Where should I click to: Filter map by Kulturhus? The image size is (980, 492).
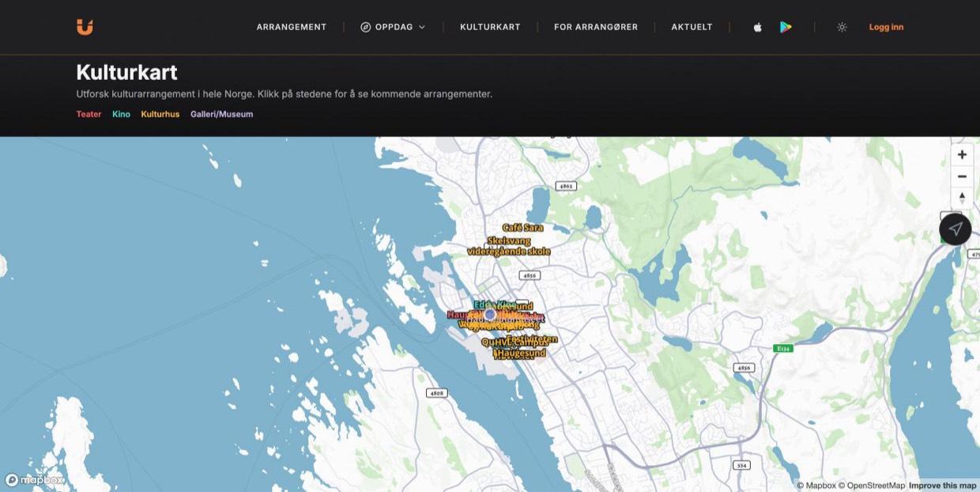pos(160,114)
